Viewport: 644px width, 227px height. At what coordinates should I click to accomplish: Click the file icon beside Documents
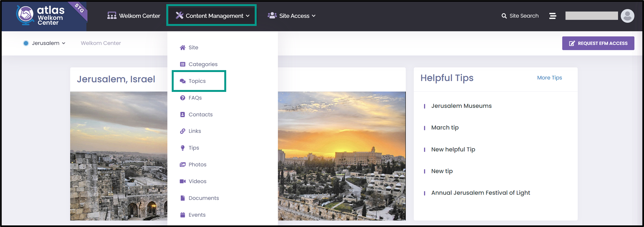coord(183,198)
